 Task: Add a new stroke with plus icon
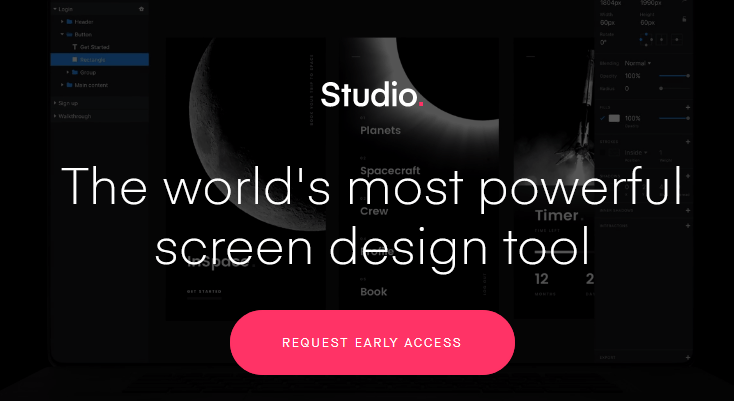(x=688, y=142)
